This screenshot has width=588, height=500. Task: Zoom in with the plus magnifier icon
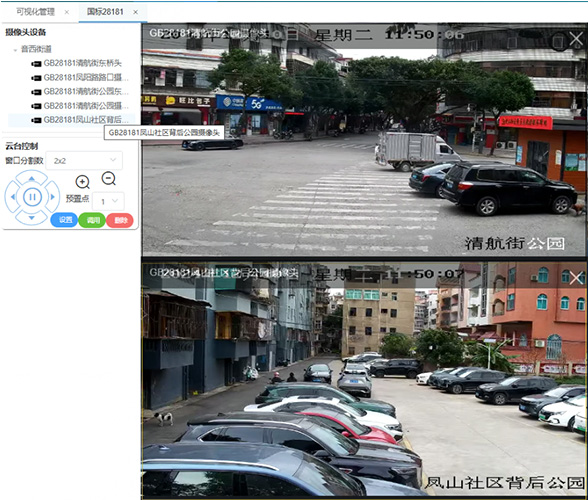tap(82, 182)
